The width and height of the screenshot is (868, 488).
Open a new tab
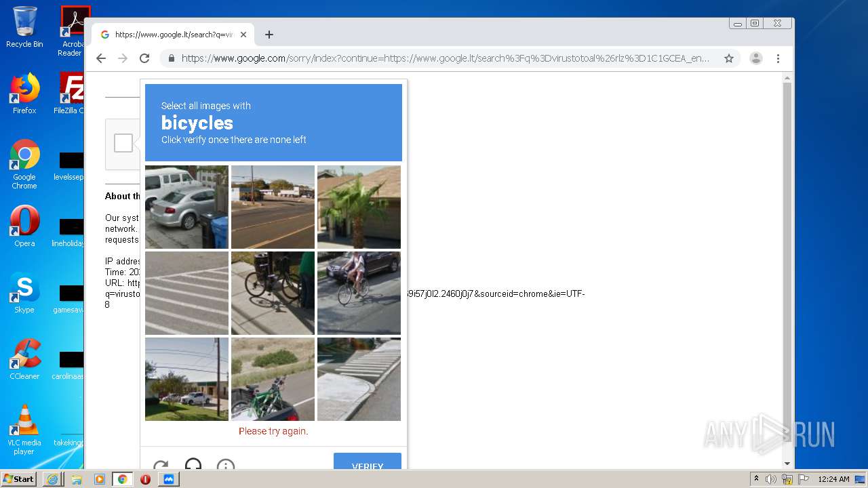tap(269, 35)
